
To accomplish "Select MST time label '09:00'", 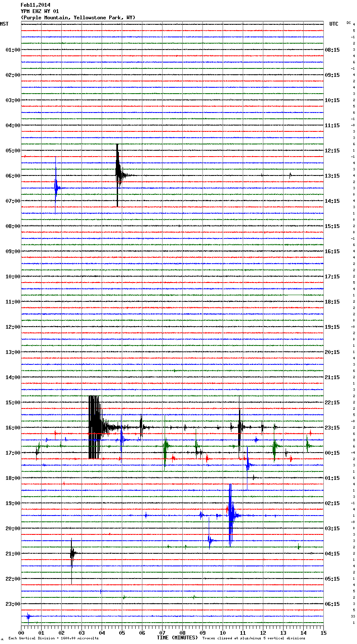I will [13, 251].
